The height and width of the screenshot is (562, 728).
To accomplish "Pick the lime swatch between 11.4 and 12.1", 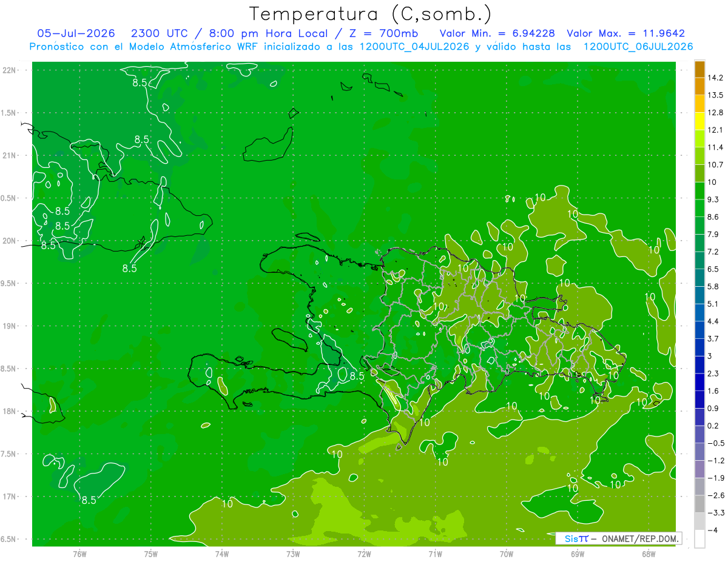I will point(699,139).
